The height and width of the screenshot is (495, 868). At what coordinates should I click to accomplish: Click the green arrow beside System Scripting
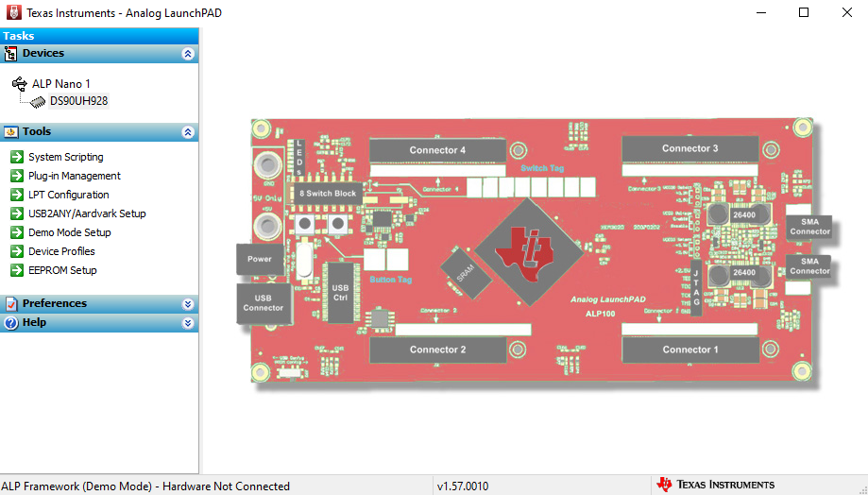click(x=16, y=157)
